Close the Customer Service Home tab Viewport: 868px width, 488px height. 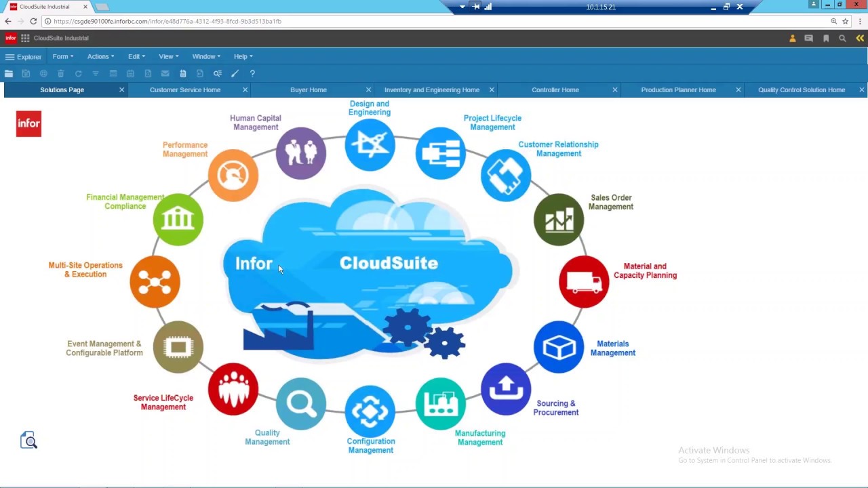(x=245, y=89)
